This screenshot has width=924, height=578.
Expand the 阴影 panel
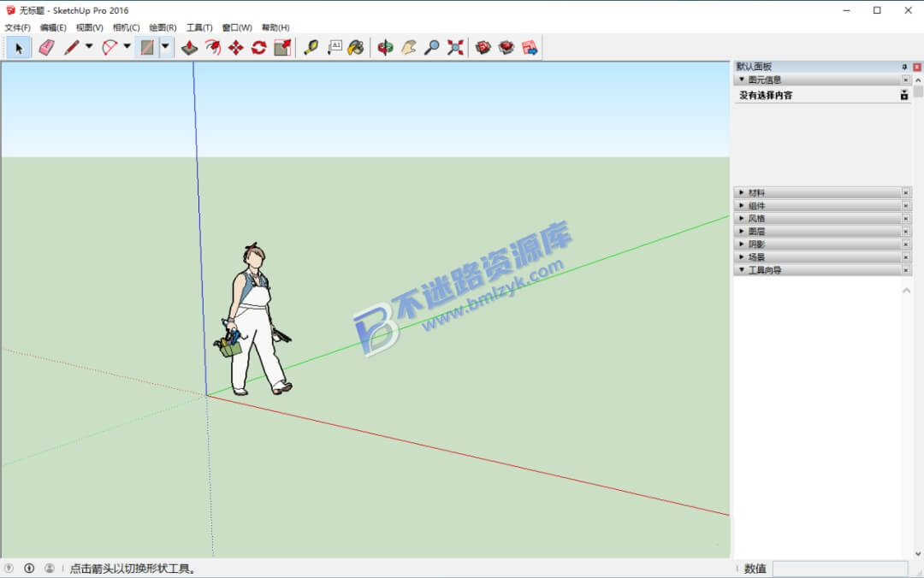(x=742, y=244)
